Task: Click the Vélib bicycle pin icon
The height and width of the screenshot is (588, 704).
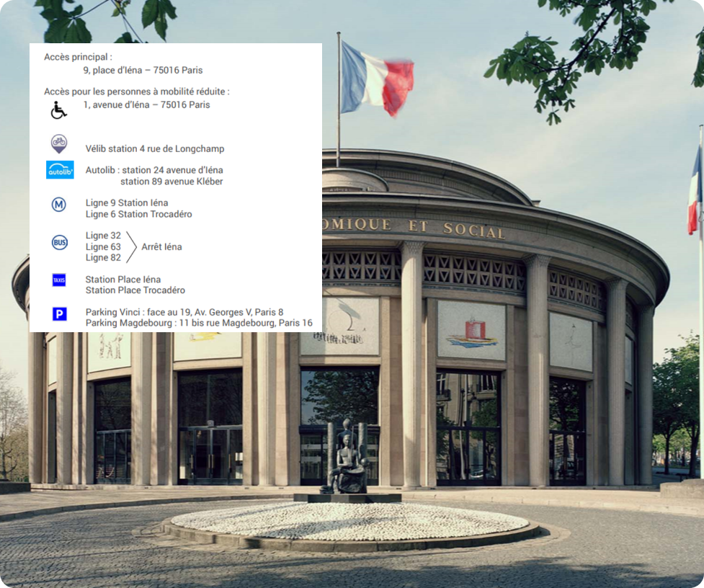Action: pyautogui.click(x=59, y=143)
